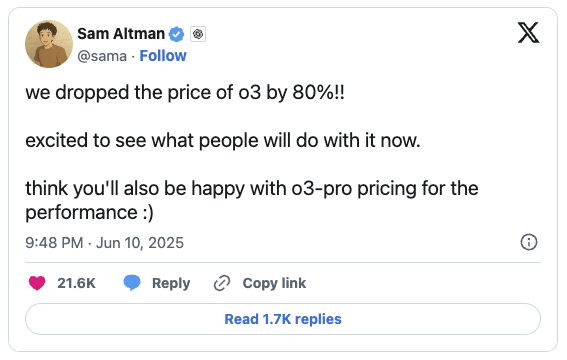Image resolution: width=567 pixels, height=360 pixels.
Task: Click the 'performance :)' closing line
Action: pyautogui.click(x=89, y=213)
